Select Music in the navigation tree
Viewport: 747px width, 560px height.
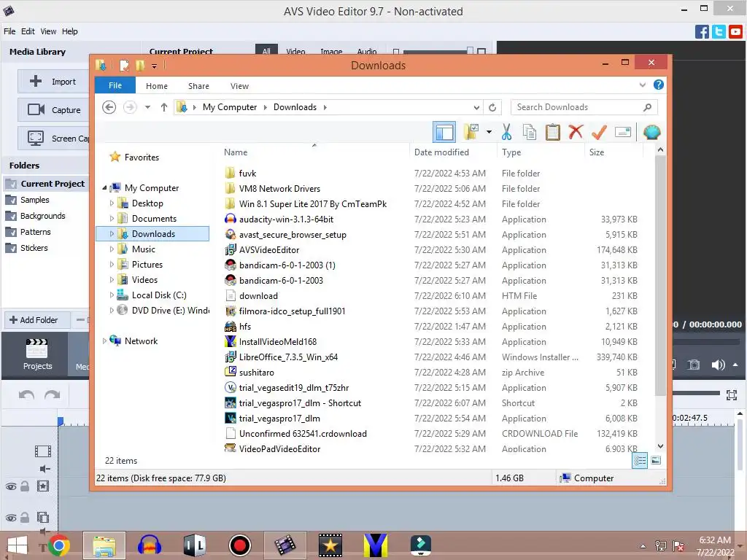(x=144, y=249)
